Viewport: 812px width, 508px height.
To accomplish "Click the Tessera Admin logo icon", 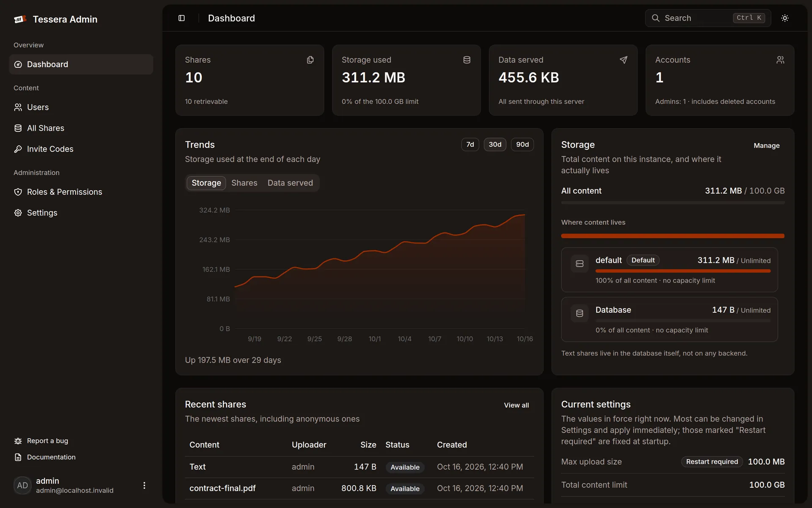I will tap(20, 19).
